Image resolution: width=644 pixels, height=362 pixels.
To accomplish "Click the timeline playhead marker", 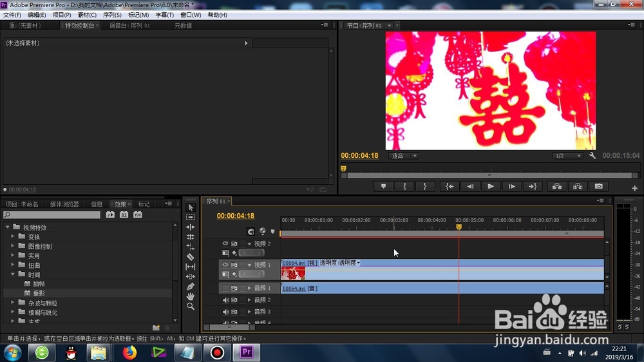I will (459, 227).
